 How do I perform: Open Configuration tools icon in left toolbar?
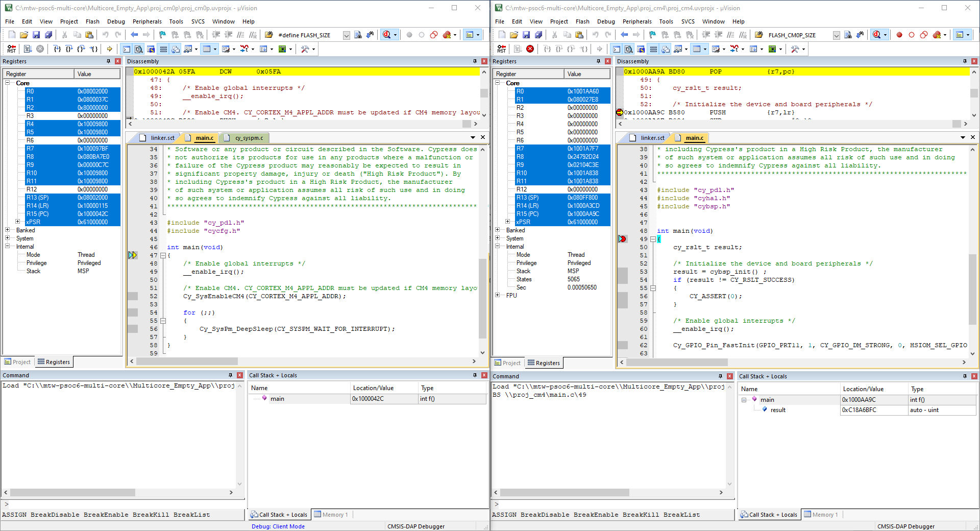[x=305, y=49]
